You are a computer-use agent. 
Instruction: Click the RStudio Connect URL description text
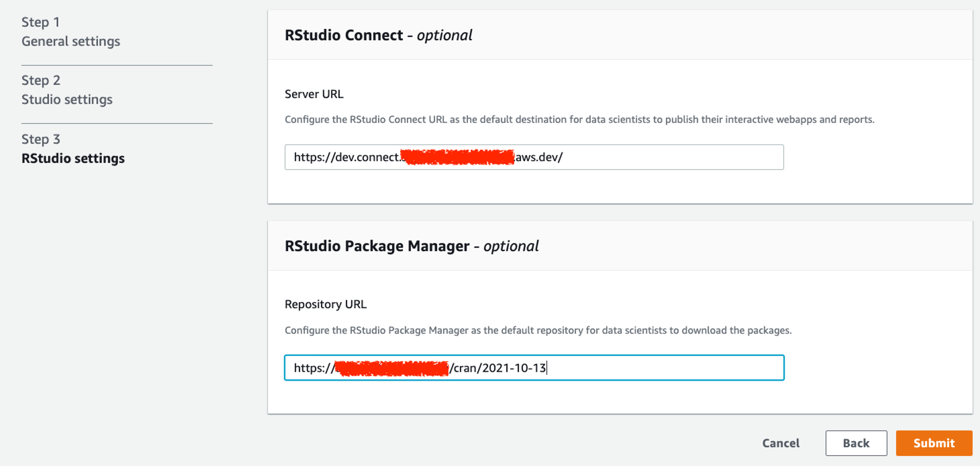(579, 119)
